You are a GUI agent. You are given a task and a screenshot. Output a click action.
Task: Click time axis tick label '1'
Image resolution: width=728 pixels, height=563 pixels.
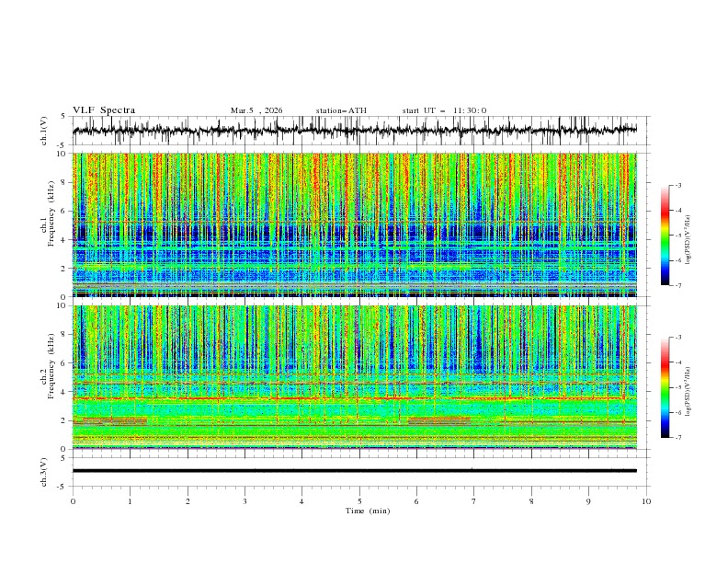[x=130, y=501]
